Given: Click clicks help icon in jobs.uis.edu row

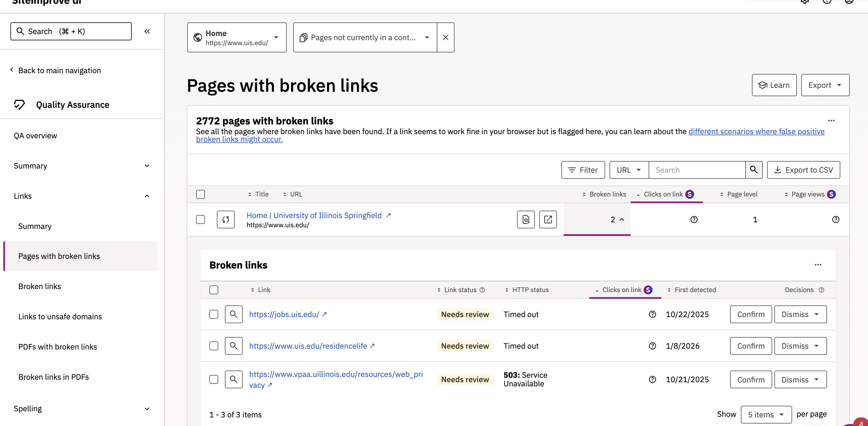Looking at the screenshot, I should (x=652, y=314).
